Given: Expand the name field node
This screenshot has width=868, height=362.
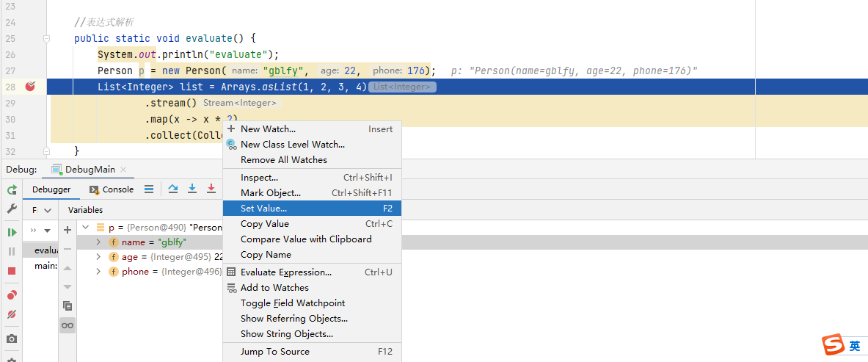Looking at the screenshot, I should pos(98,242).
